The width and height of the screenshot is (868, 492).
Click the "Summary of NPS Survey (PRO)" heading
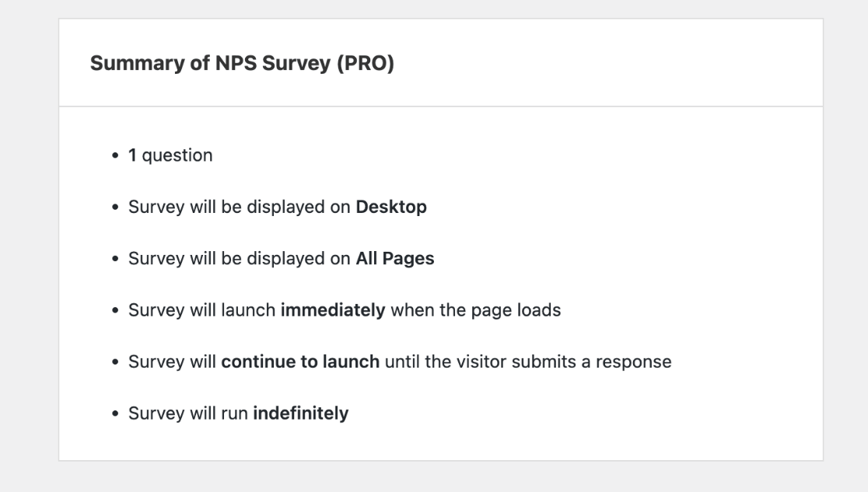pos(242,64)
